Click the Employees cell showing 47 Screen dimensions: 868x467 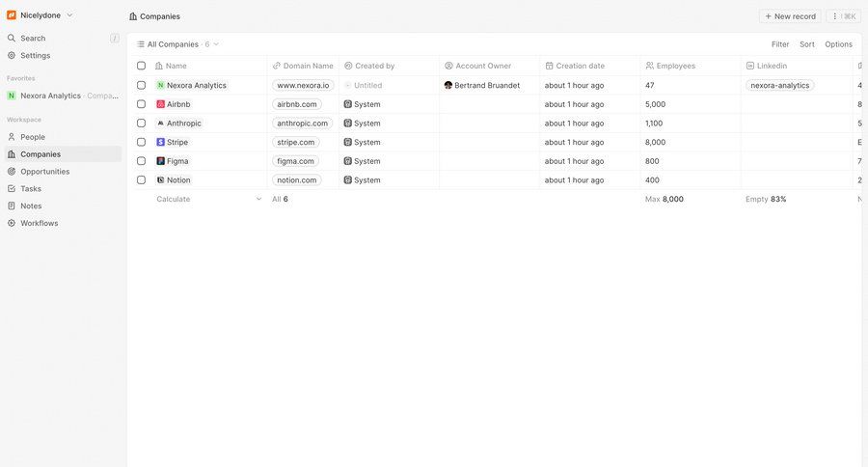point(691,85)
